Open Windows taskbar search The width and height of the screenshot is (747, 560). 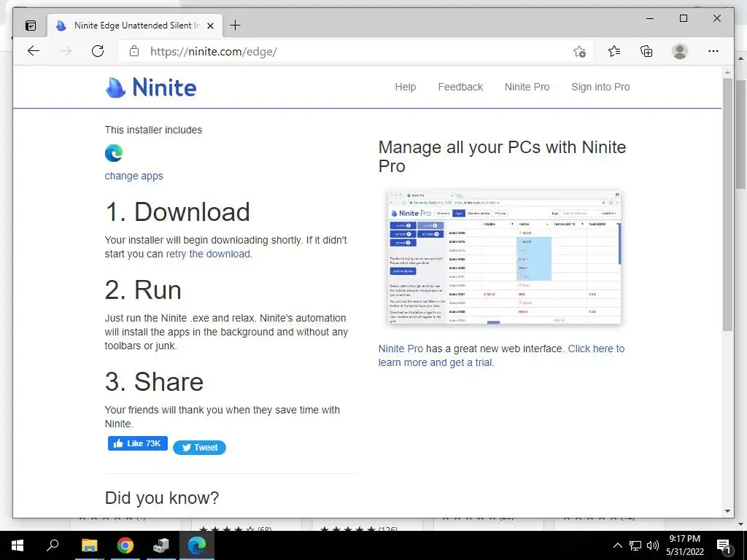(x=53, y=545)
